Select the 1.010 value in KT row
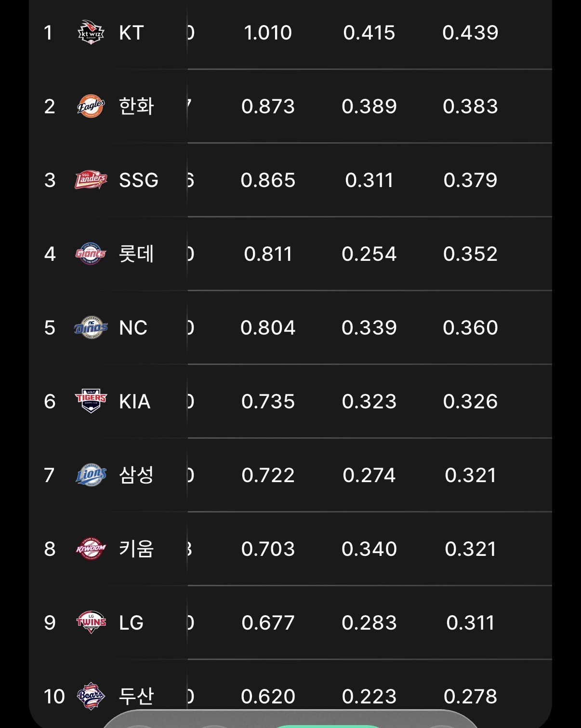 pyautogui.click(x=268, y=33)
